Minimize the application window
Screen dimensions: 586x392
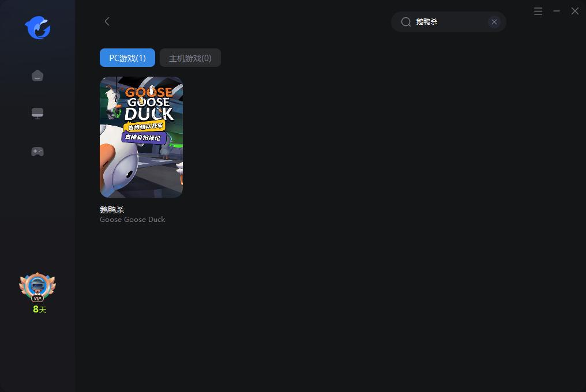[557, 11]
